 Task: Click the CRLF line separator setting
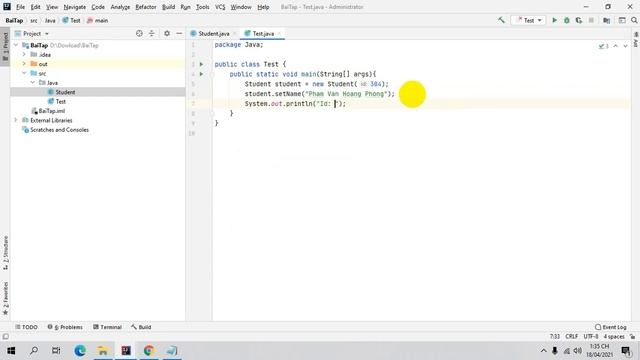[x=571, y=337]
